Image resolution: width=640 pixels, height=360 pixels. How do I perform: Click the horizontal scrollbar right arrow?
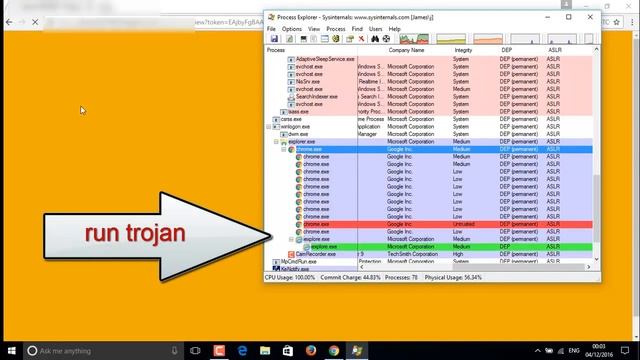589,267
